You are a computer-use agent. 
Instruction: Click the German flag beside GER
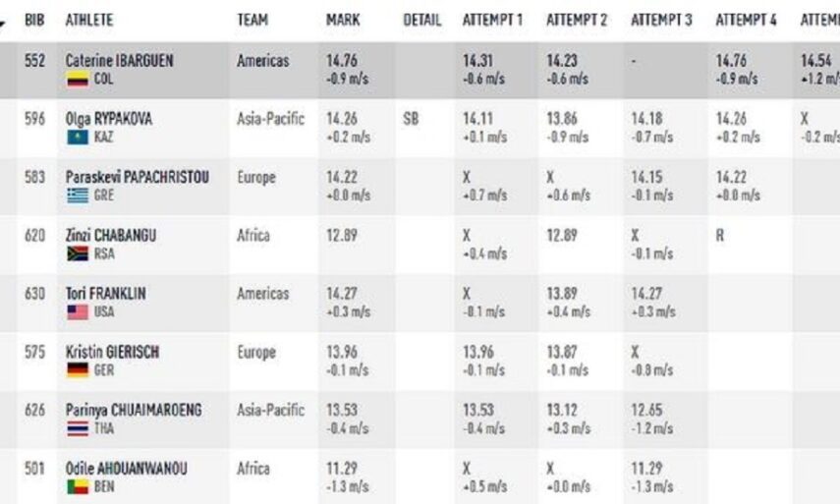(x=78, y=370)
